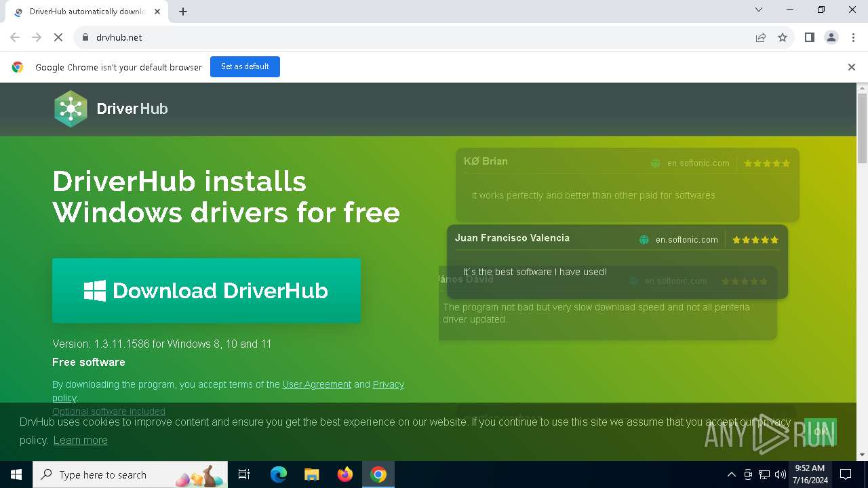Viewport: 868px width, 488px height.
Task: Select Chrome in the taskbar
Action: pos(378,474)
